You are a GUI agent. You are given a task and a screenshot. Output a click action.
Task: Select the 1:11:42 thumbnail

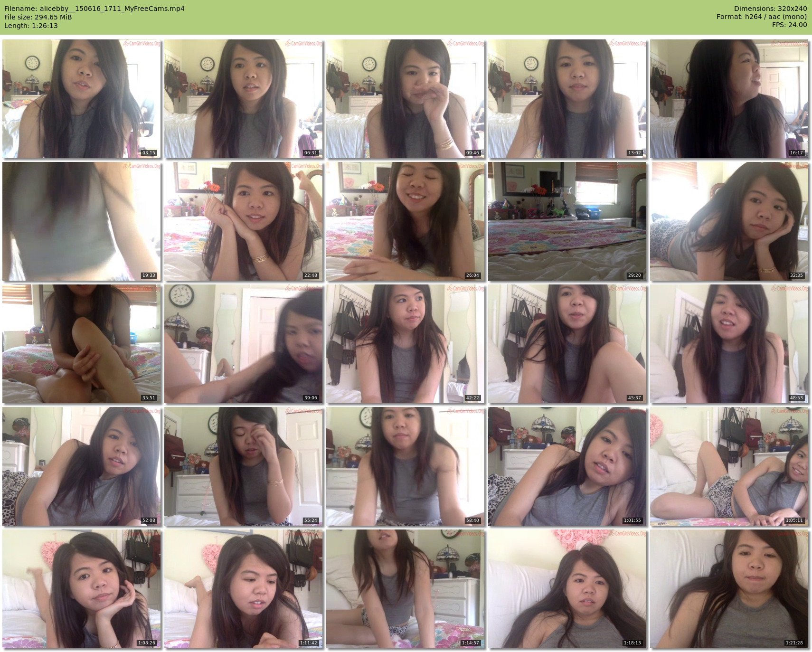tap(243, 589)
